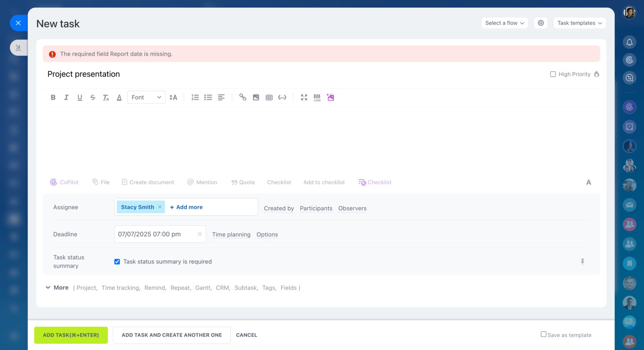Viewport: 644px width, 350px height.
Task: Click Remind in More section
Action: coord(155,288)
